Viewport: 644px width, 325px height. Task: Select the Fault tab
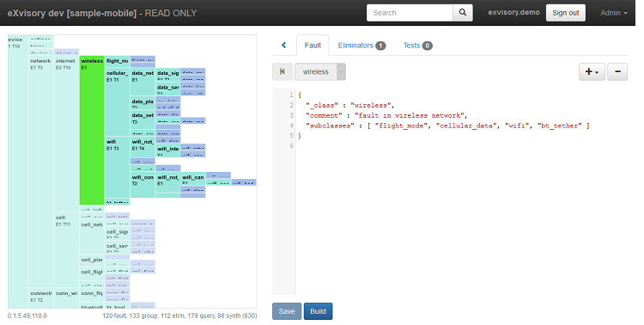[313, 46]
